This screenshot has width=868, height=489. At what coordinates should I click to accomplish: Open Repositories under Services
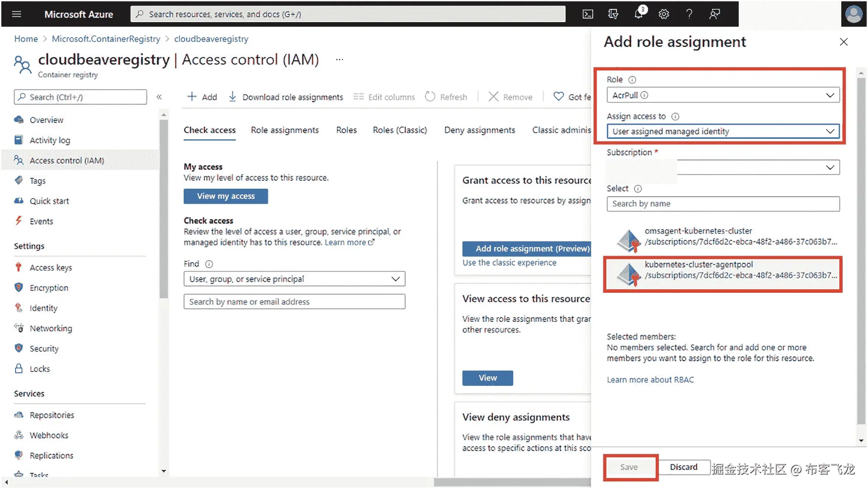pos(52,415)
